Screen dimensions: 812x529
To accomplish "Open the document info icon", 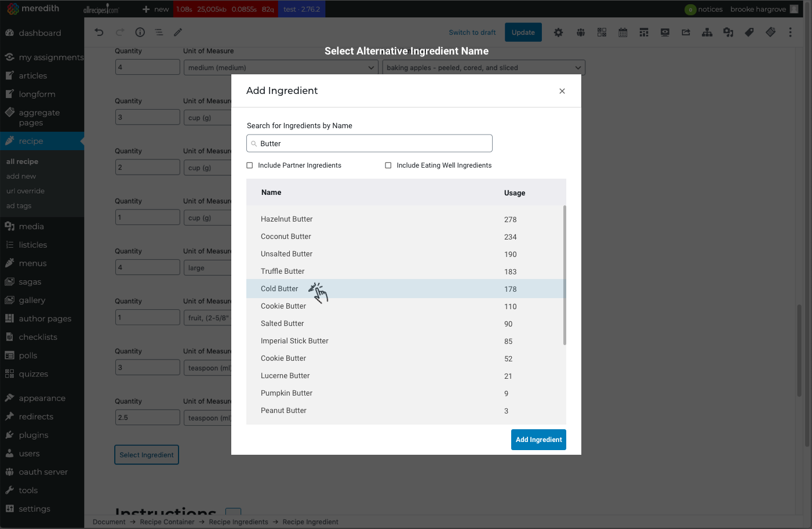I will point(140,32).
